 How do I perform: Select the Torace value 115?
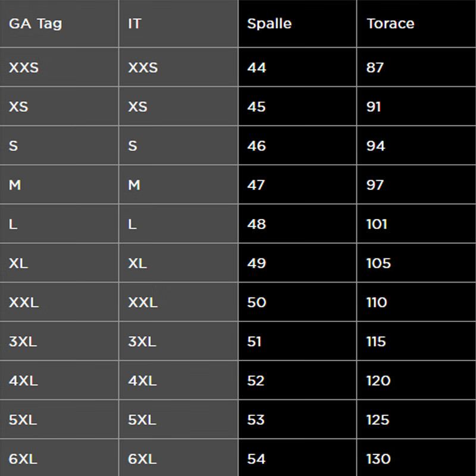pos(376,342)
